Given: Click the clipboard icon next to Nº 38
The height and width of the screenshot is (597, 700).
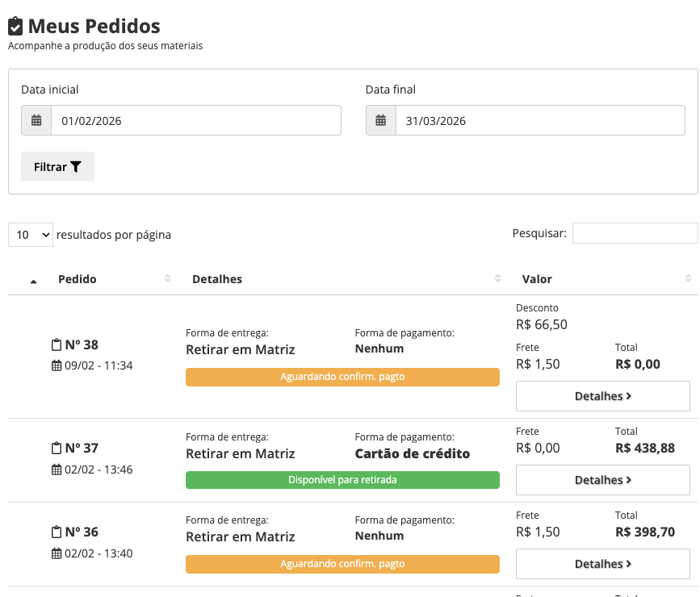Looking at the screenshot, I should click(x=57, y=345).
